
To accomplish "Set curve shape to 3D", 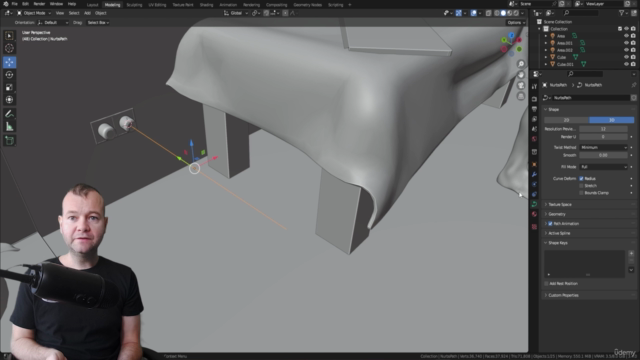I will (611, 120).
